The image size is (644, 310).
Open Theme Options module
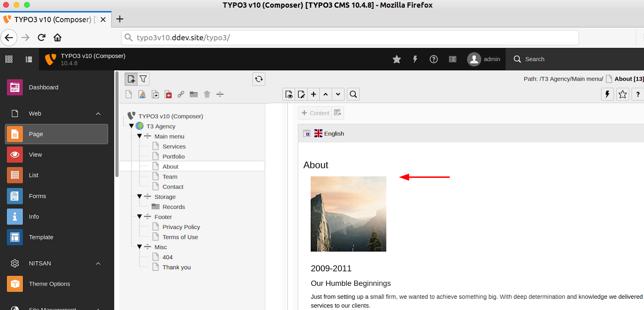coord(57,284)
